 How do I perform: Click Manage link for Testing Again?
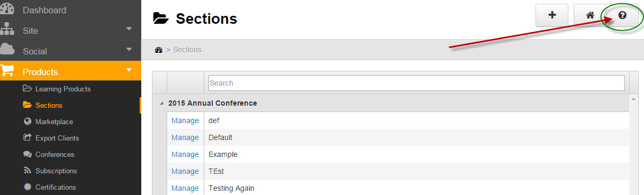[185, 188]
